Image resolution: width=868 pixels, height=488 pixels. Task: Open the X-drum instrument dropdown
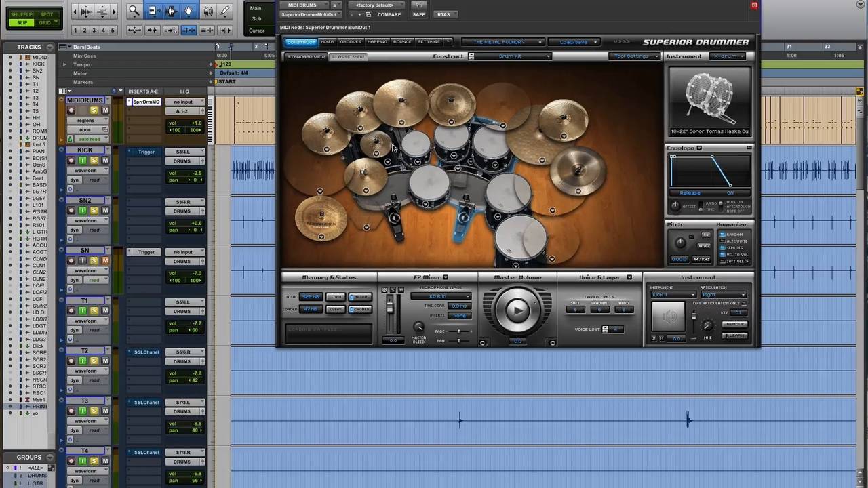(728, 56)
